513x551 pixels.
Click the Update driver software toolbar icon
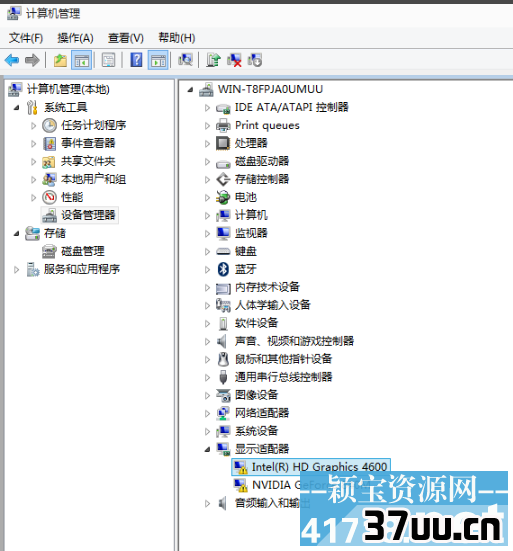pyautogui.click(x=213, y=60)
